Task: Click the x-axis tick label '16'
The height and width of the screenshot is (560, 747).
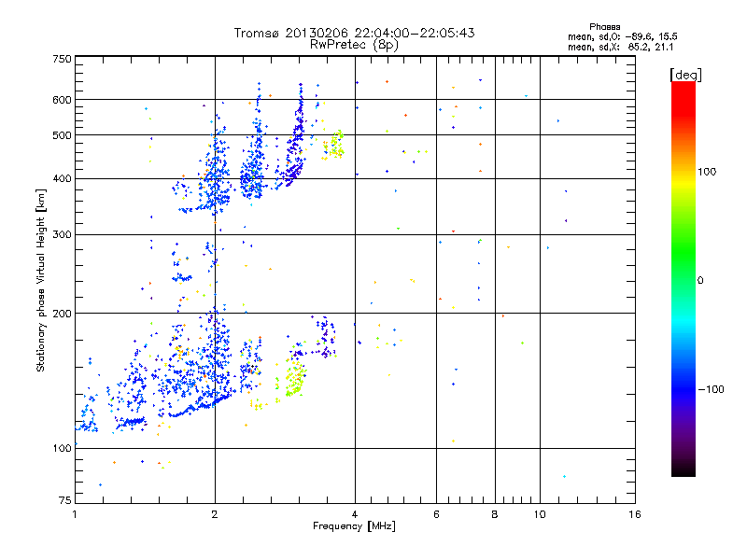Action: pos(635,514)
